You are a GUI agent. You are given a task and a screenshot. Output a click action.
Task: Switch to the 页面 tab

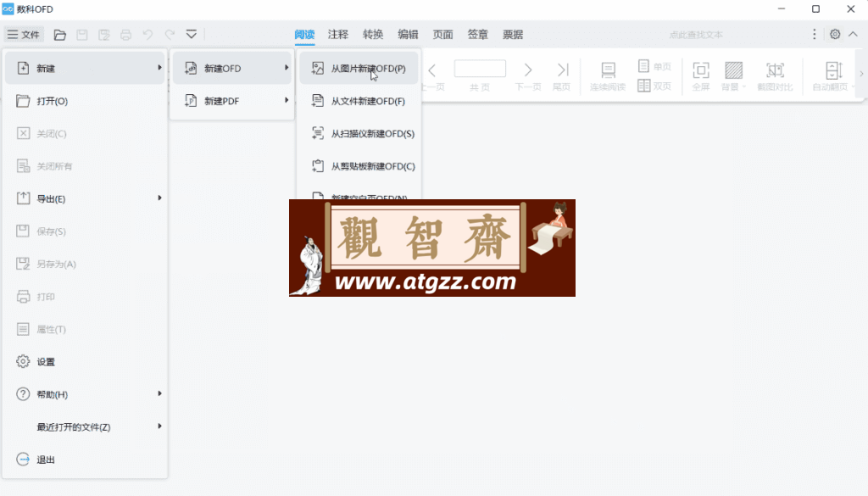pos(442,34)
